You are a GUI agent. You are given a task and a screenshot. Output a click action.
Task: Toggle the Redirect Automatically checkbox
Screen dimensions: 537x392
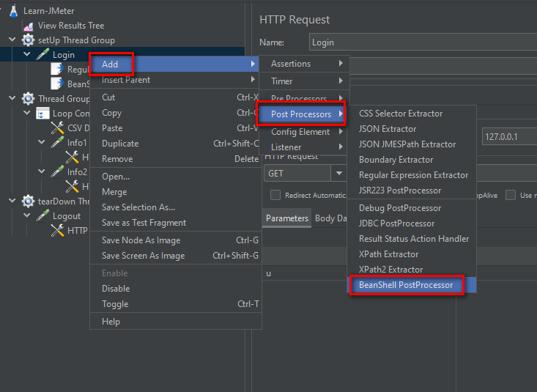point(275,195)
